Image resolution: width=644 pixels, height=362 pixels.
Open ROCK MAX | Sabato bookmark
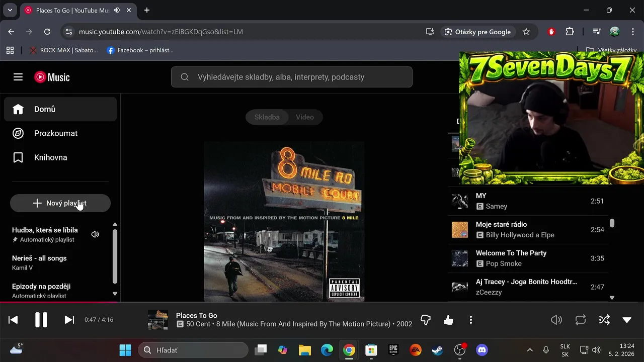64,50
